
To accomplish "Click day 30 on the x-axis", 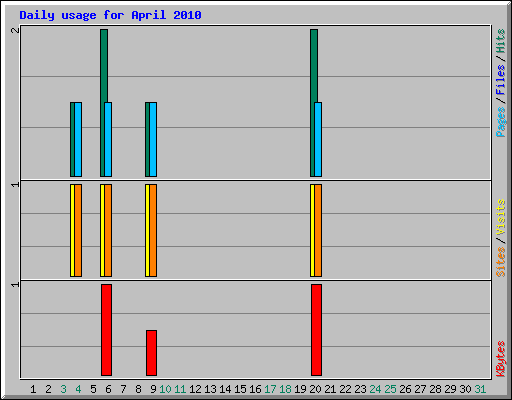I will [x=465, y=389].
